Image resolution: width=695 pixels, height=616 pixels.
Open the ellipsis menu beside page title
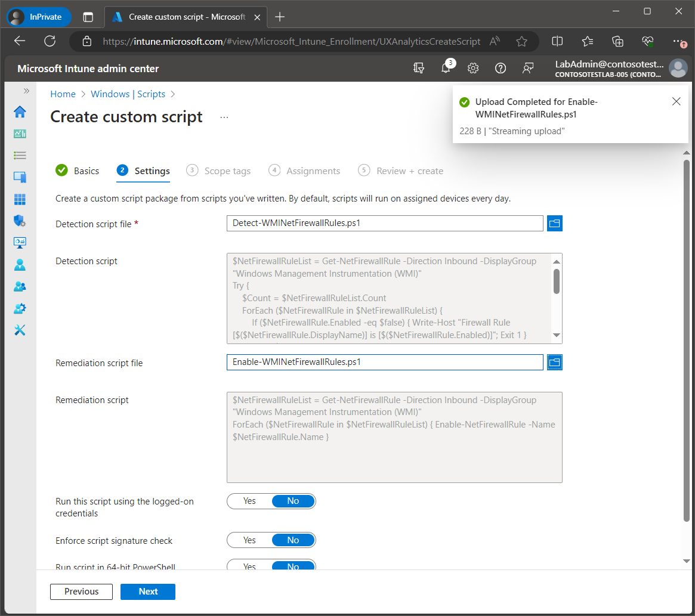[x=224, y=117]
